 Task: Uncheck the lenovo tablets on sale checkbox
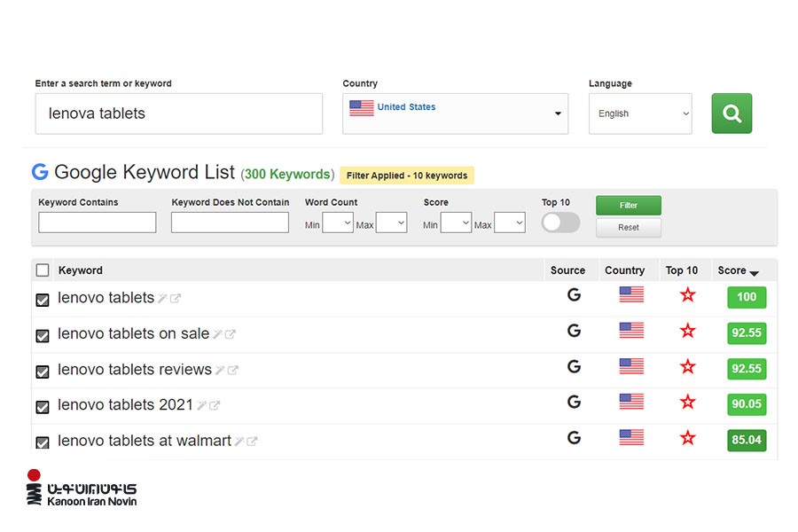pos(42,336)
